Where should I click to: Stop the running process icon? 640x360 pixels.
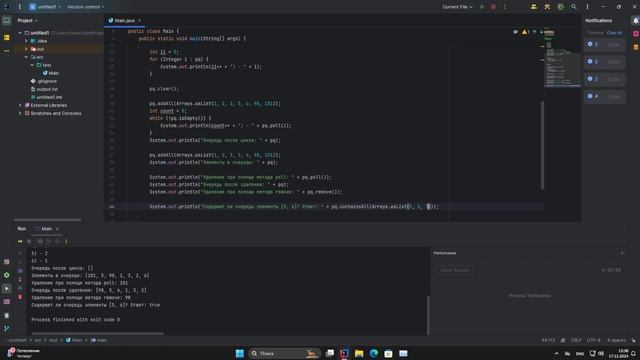click(29, 241)
